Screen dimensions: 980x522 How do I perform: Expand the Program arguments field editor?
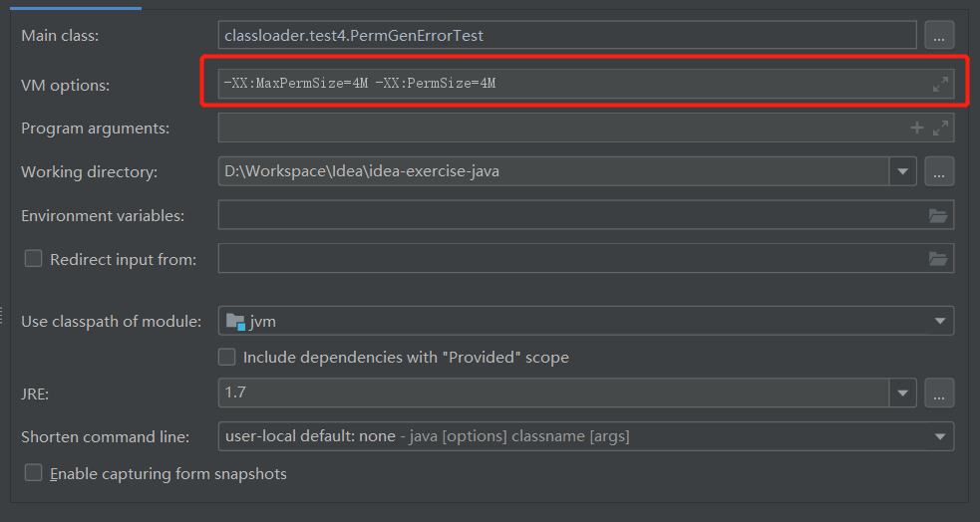(x=940, y=128)
